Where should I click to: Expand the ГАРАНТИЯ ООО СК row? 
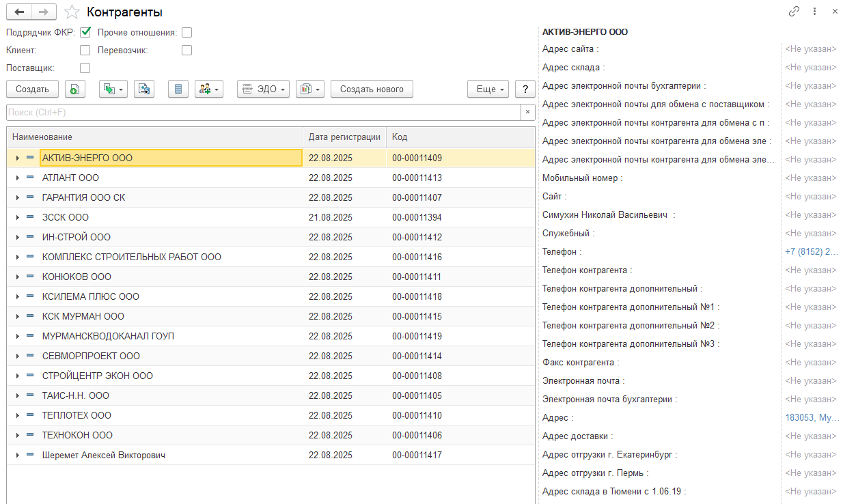pos(17,198)
